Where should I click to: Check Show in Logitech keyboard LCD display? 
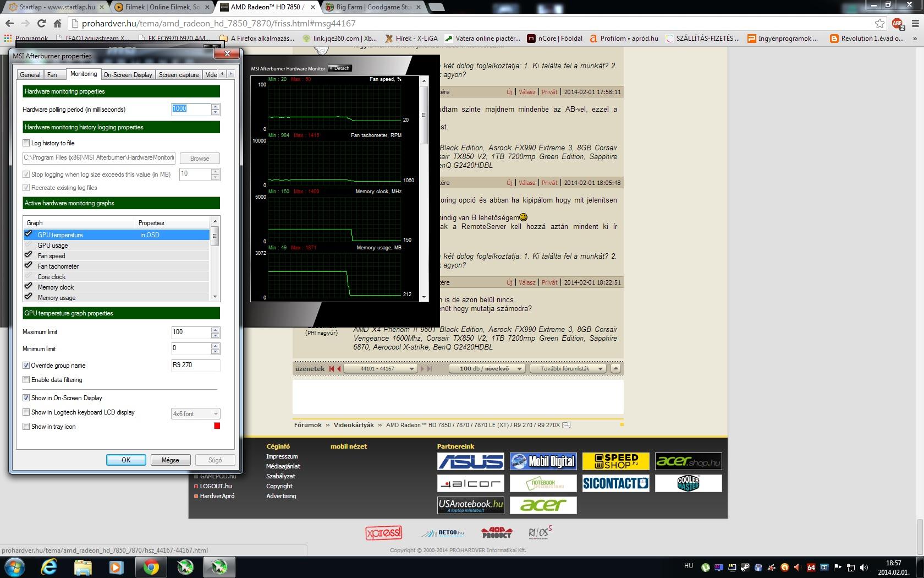pyautogui.click(x=26, y=412)
